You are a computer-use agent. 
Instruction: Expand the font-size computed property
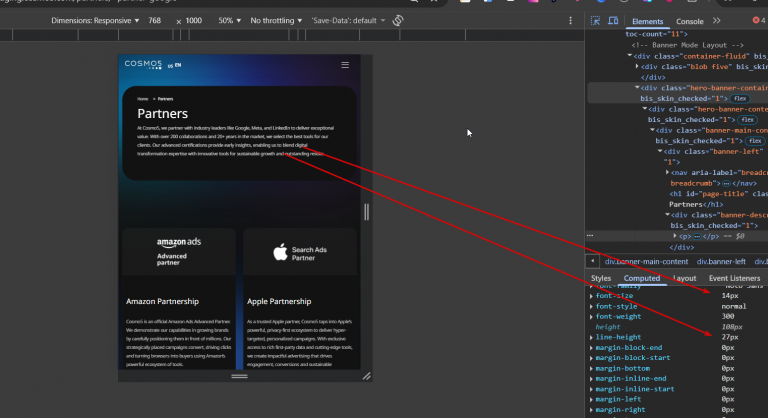point(591,296)
